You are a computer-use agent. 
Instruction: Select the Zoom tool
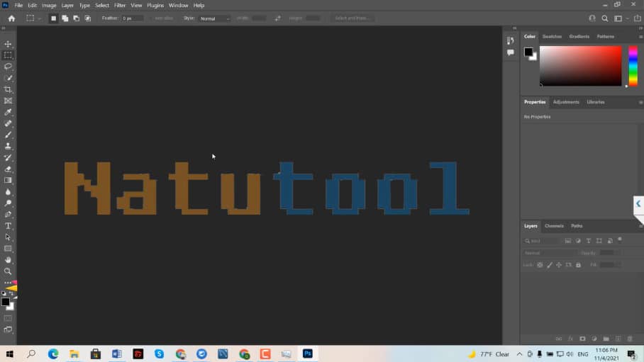point(8,271)
